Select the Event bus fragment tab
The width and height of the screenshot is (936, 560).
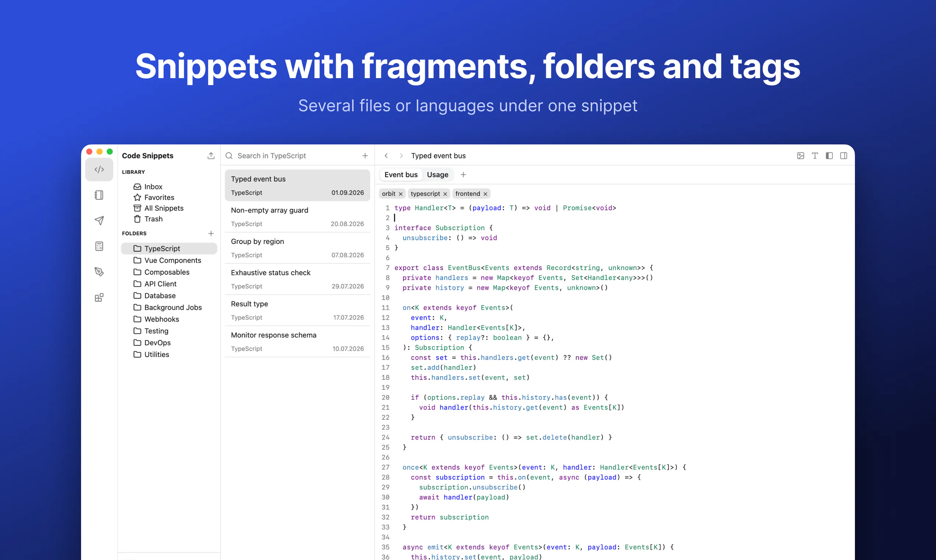[x=401, y=175]
